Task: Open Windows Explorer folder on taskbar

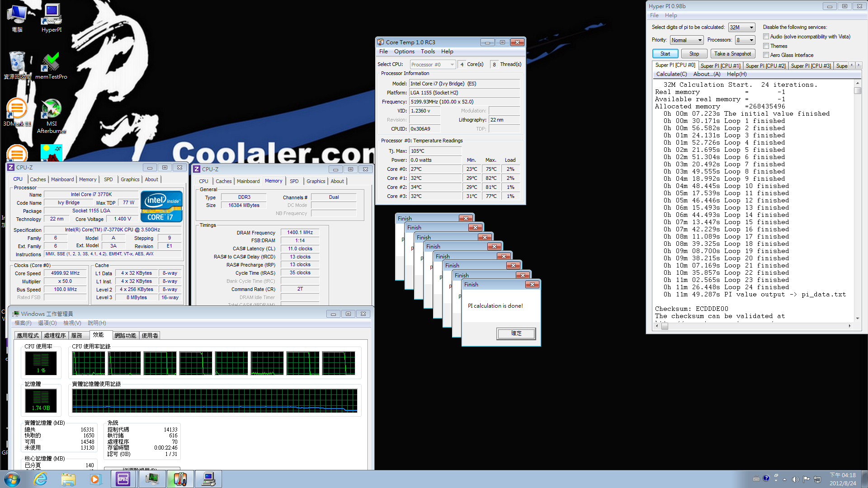Action: coord(68,479)
